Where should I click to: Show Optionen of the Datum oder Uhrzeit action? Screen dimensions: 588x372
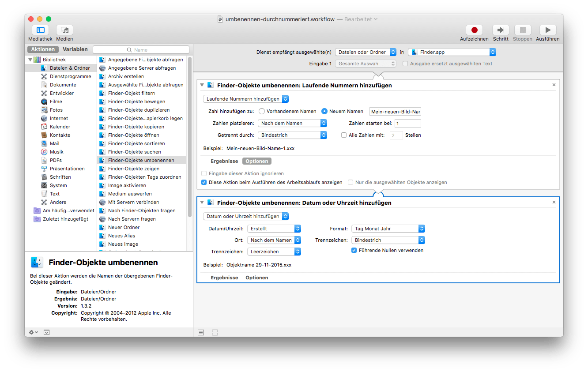[x=257, y=278]
